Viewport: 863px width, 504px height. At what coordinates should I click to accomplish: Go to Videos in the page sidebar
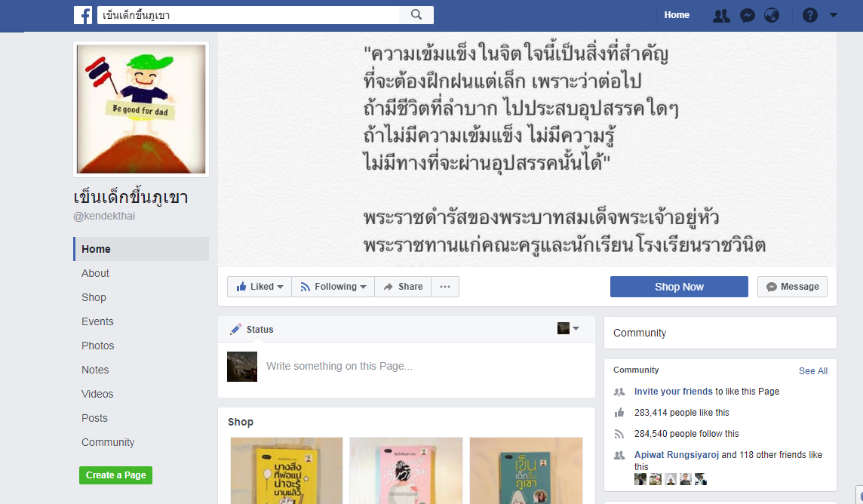pos(97,395)
